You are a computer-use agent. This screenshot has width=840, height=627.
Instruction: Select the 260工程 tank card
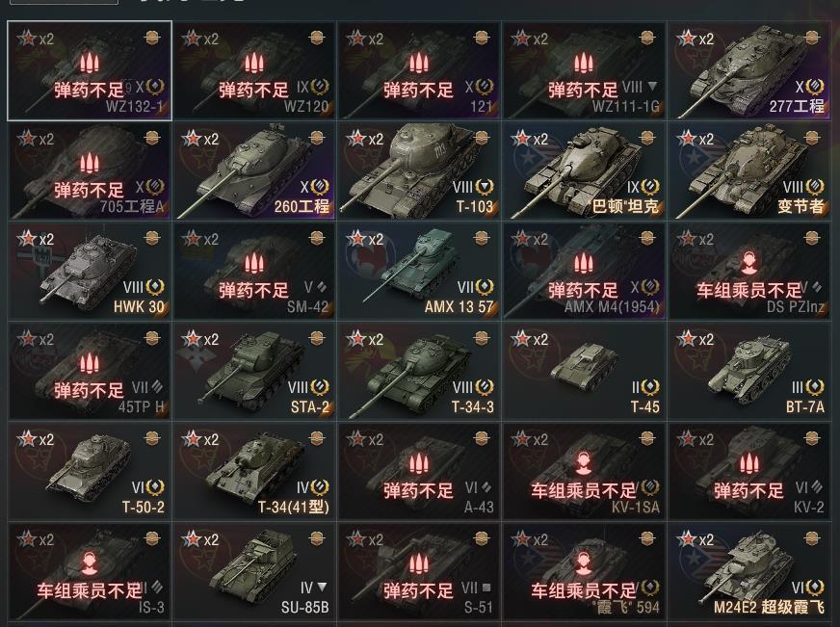click(x=254, y=170)
